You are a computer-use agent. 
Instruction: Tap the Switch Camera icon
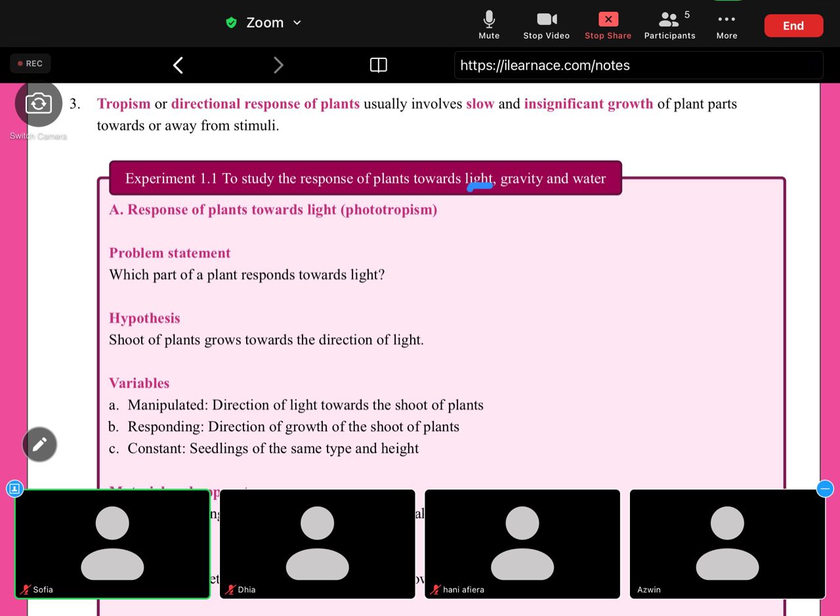pos(39,103)
